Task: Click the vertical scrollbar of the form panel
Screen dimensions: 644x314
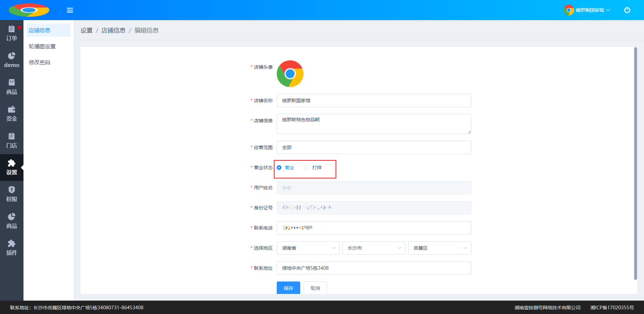Action: 635,164
